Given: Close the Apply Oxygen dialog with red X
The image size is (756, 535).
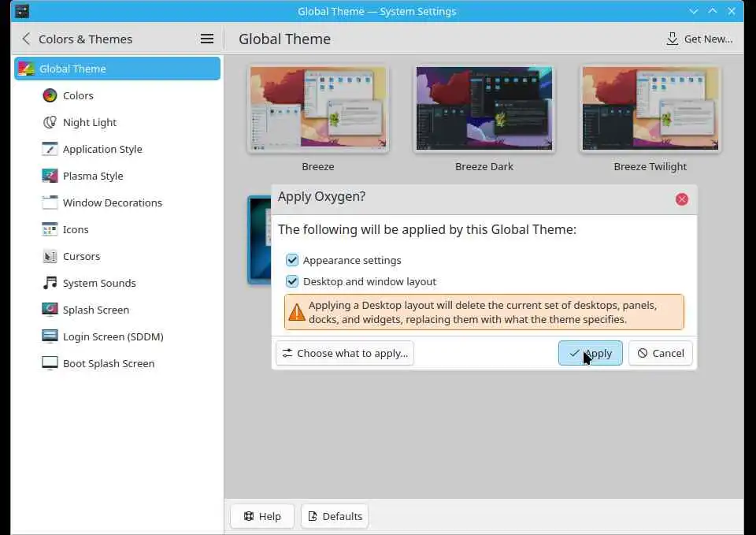Looking at the screenshot, I should (x=682, y=199).
